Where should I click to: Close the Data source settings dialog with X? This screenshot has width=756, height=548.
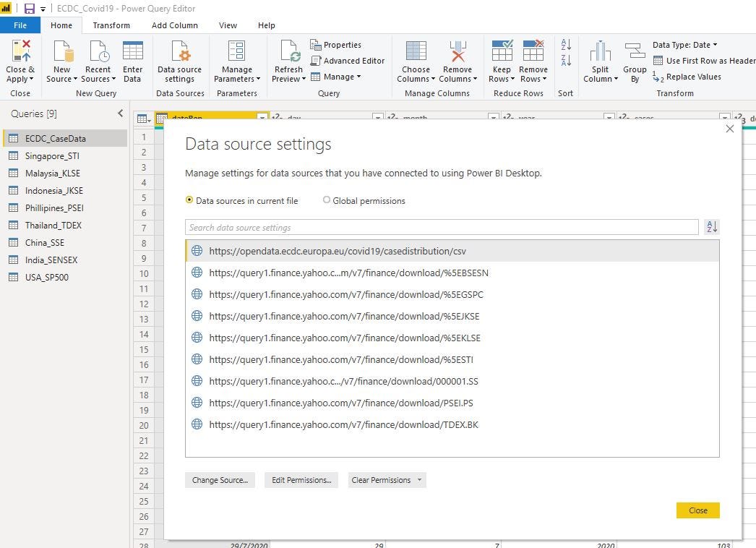click(x=729, y=129)
